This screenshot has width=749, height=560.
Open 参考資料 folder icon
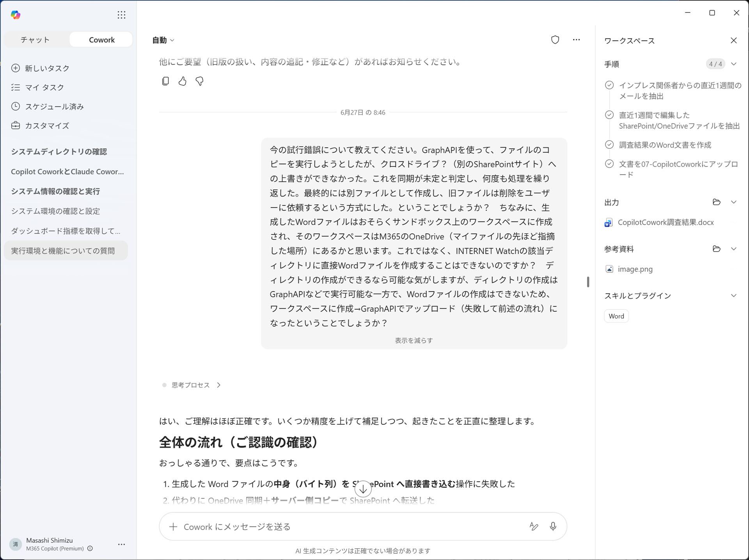716,249
